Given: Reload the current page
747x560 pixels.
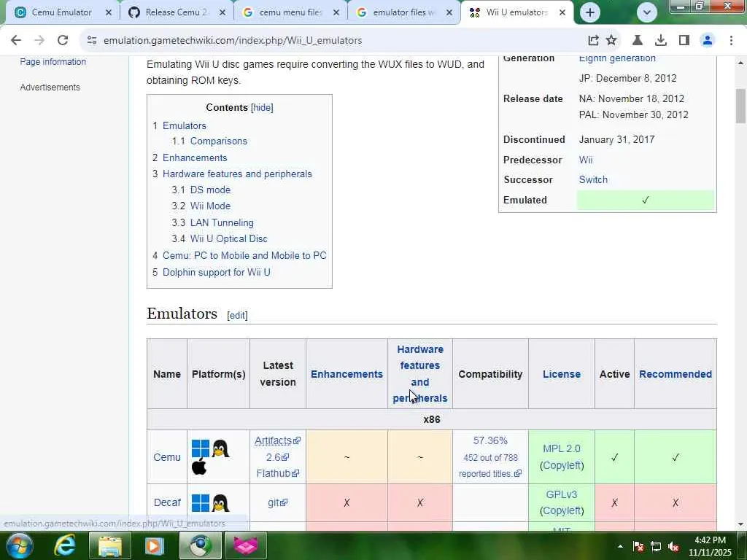Looking at the screenshot, I should [63, 41].
